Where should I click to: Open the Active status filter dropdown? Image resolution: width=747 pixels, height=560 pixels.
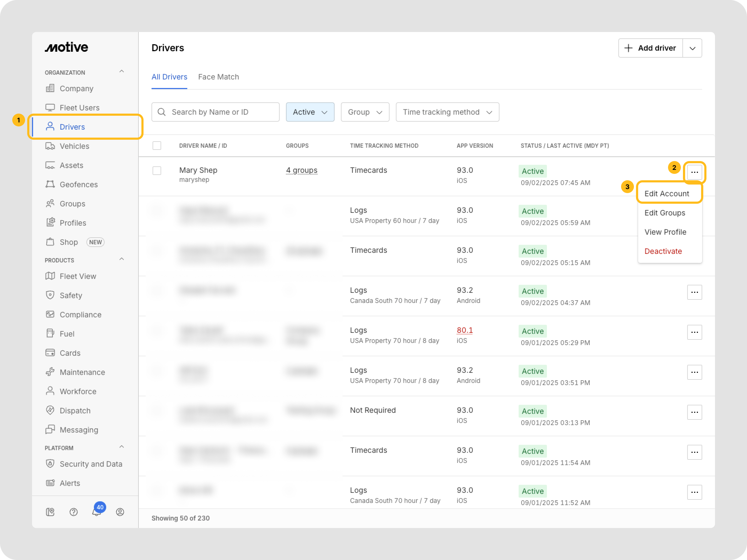(310, 112)
